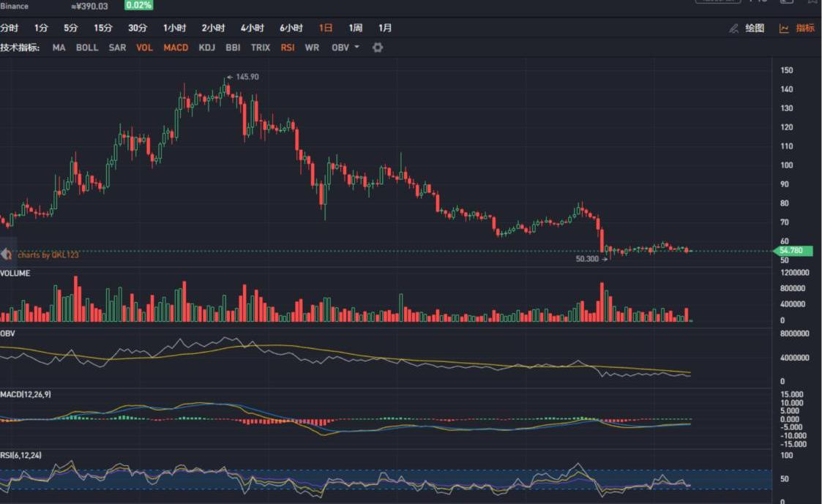Viewport: 822px width, 504px height.
Task: Open the 绘图 drawing panel
Action: tap(754, 29)
